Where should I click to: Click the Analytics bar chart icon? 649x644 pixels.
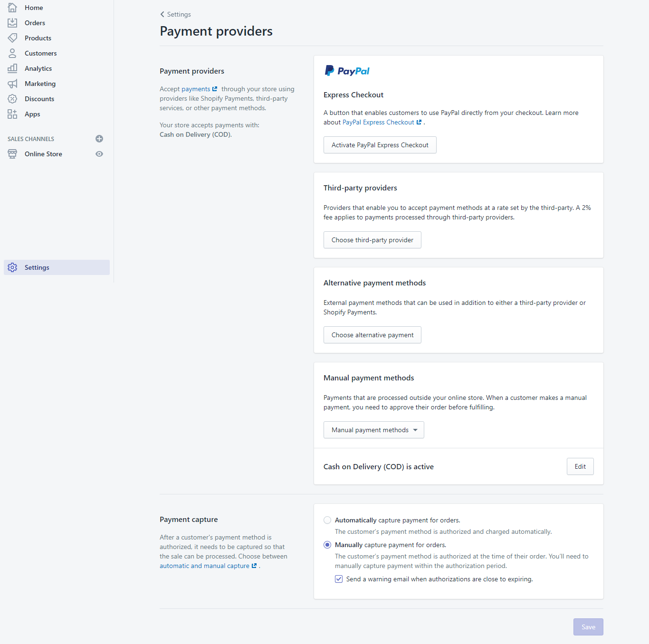(x=12, y=68)
